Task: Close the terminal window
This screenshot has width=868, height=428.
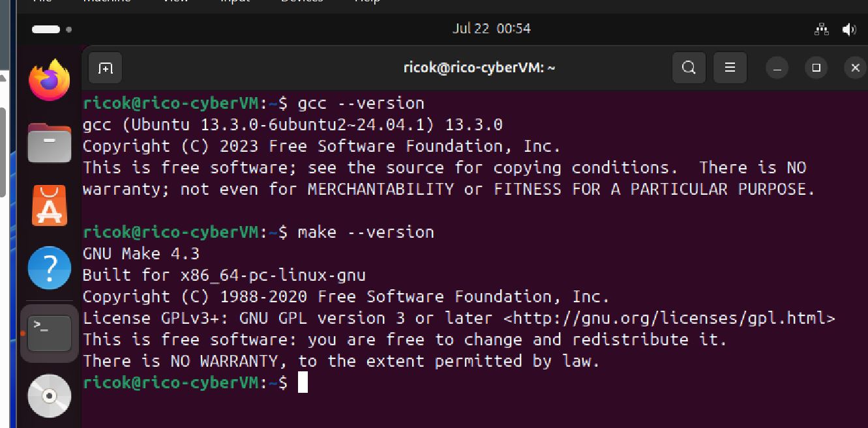Action: [855, 68]
